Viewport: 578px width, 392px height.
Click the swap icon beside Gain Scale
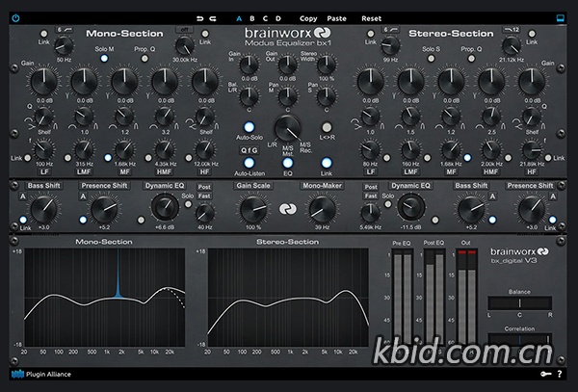pos(285,207)
